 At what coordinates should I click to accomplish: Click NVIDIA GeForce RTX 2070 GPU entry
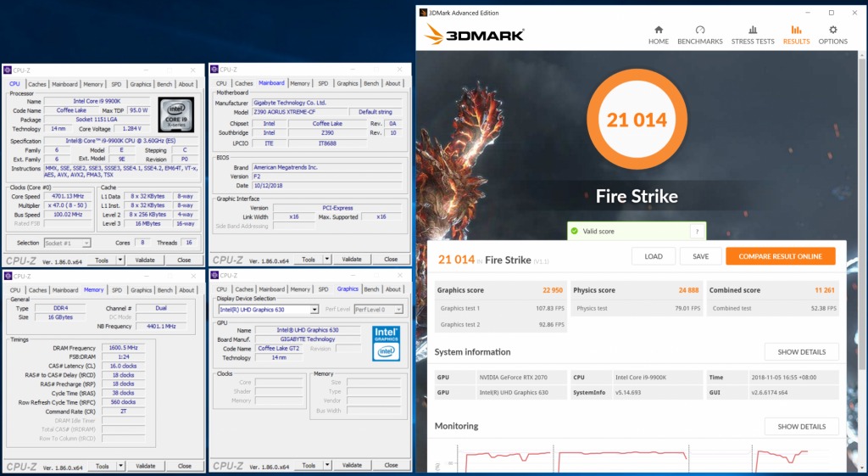coord(513,378)
